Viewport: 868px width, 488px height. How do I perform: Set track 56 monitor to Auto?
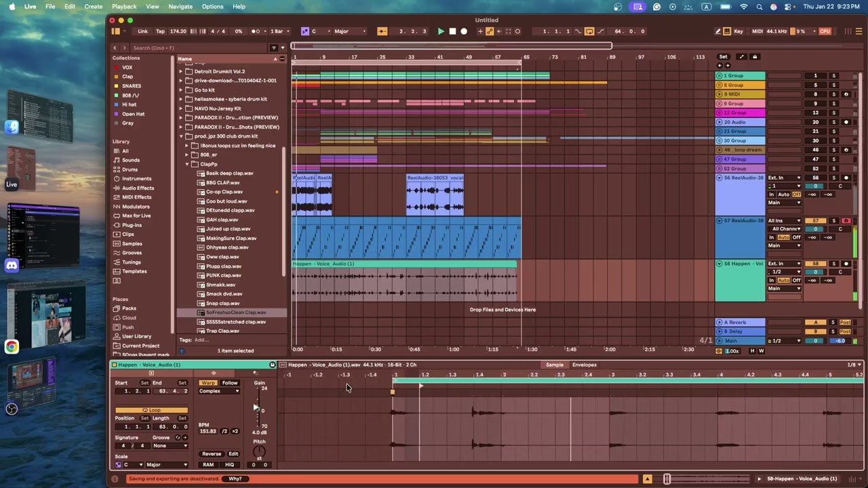pyautogui.click(x=783, y=195)
